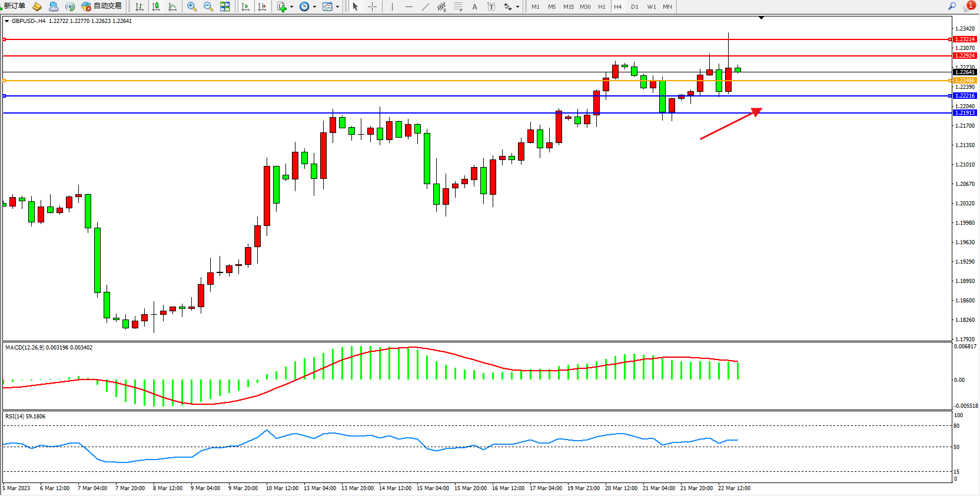Click the 1.23214 red price level label
The width and height of the screenshot is (980, 496).
click(x=964, y=39)
